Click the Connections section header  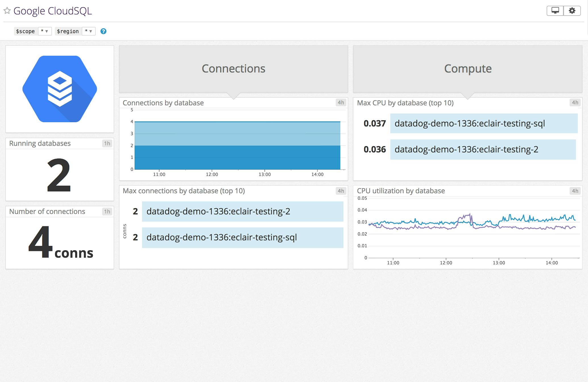(x=233, y=69)
